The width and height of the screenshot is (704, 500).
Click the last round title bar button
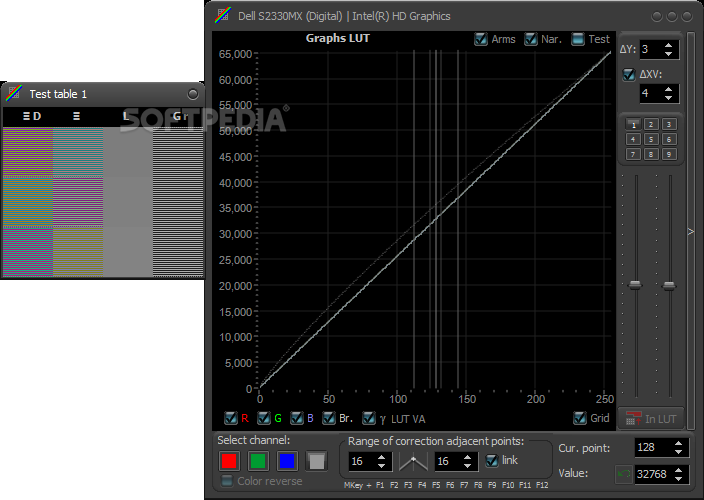coord(687,17)
